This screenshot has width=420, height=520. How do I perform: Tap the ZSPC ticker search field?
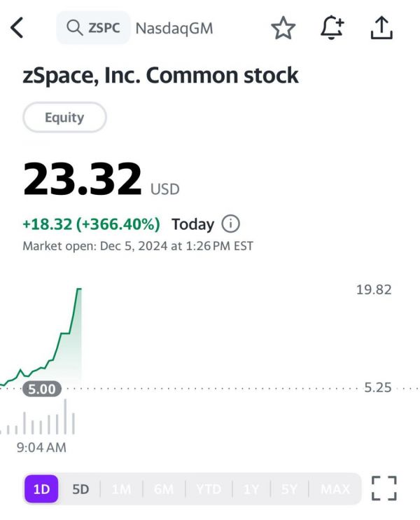104,28
